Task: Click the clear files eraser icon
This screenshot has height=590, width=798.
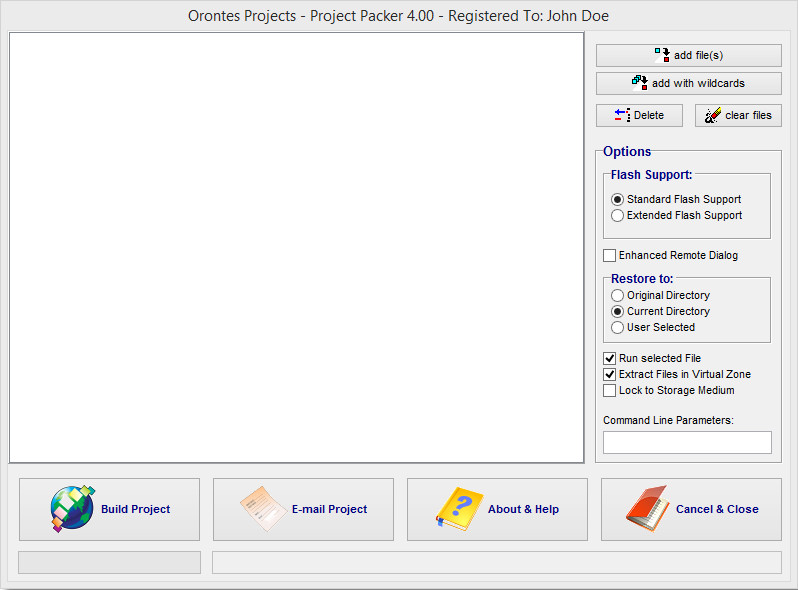Action: 712,115
